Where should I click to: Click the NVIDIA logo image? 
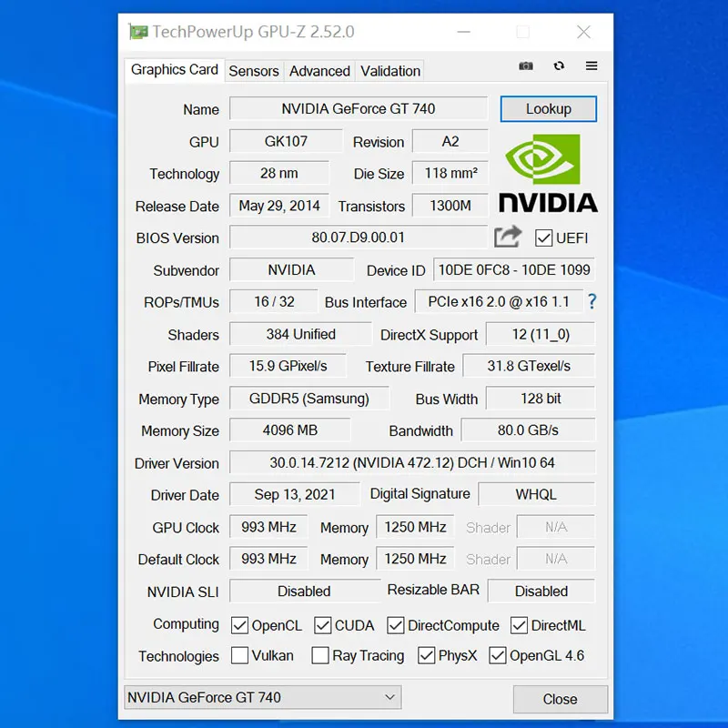pos(547,177)
